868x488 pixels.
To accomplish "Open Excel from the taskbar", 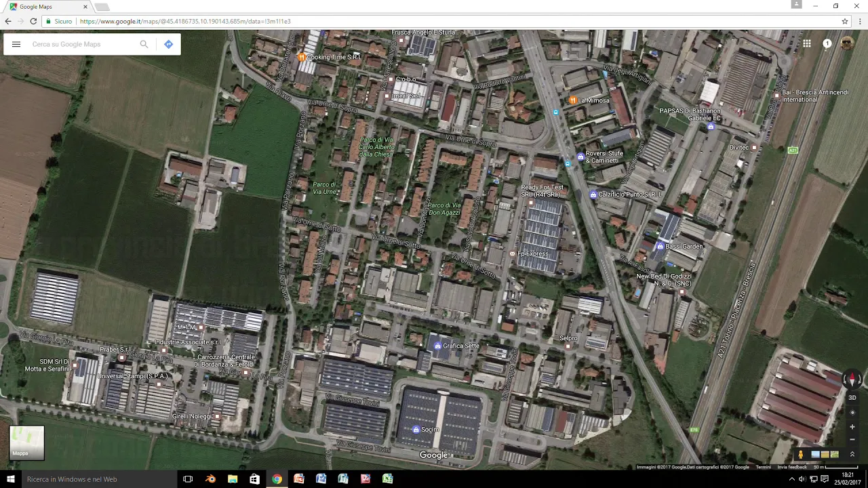I will (x=387, y=479).
